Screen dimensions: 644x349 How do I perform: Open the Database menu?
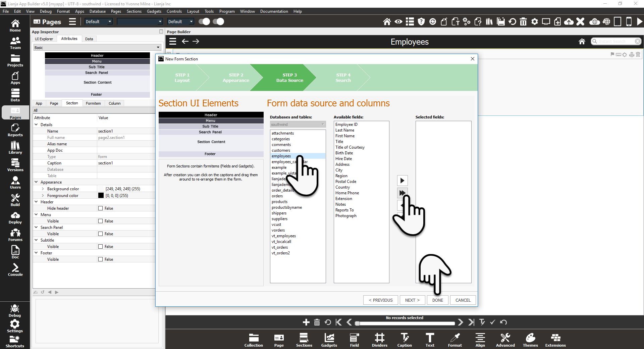[97, 11]
